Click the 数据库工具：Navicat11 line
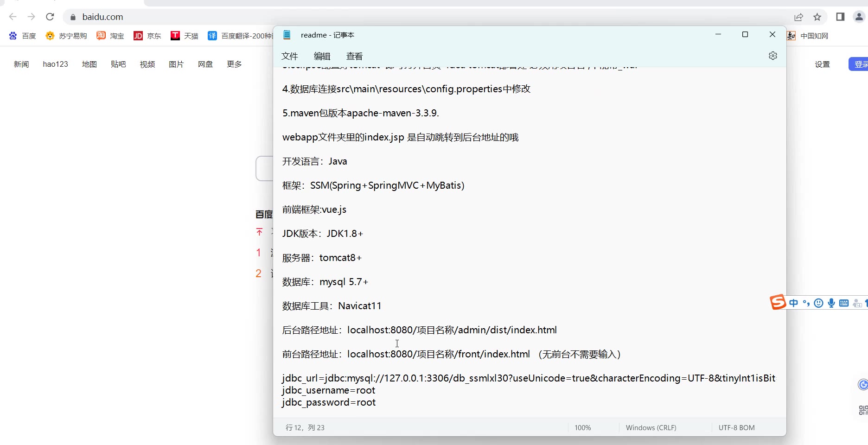The image size is (868, 445). (332, 306)
